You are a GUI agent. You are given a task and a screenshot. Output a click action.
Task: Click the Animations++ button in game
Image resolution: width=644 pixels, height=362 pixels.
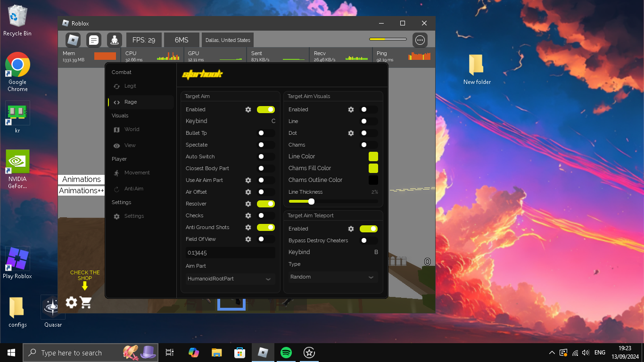[81, 191]
